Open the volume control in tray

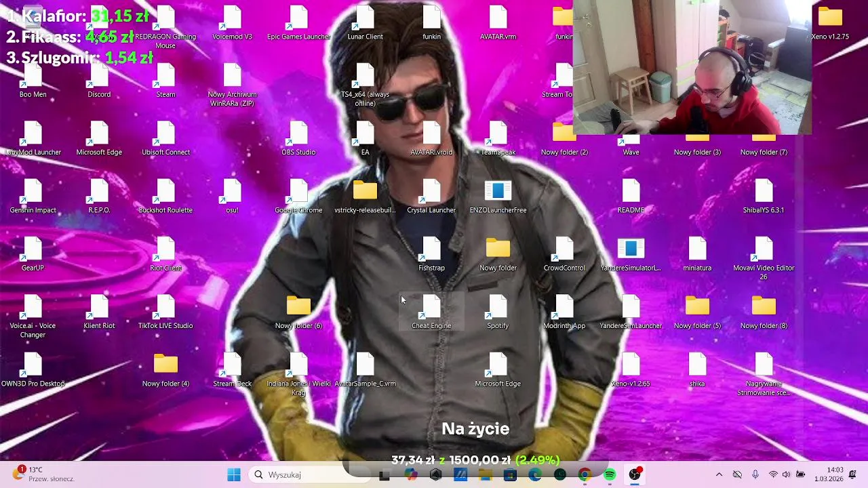click(787, 474)
